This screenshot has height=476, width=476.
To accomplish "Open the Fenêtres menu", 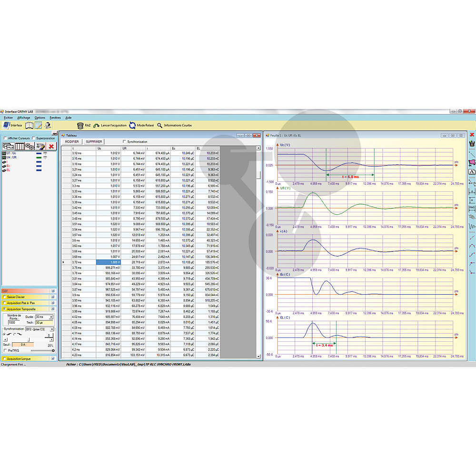I will point(55,118).
